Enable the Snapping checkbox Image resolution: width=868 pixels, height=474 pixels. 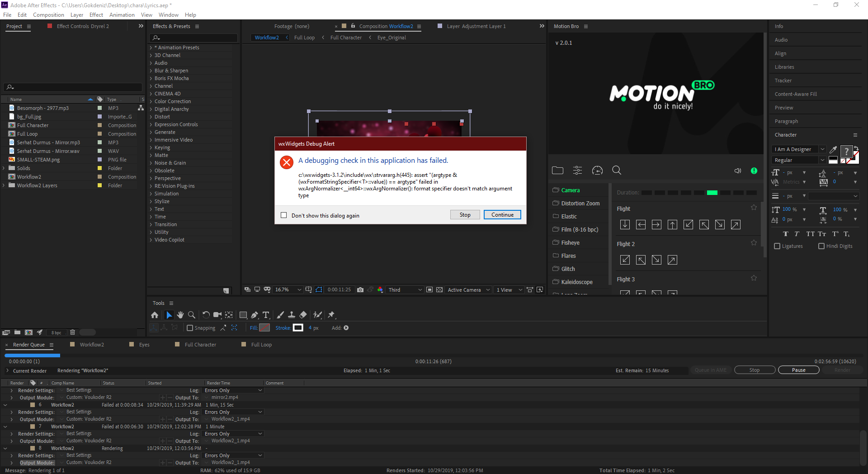[190, 328]
